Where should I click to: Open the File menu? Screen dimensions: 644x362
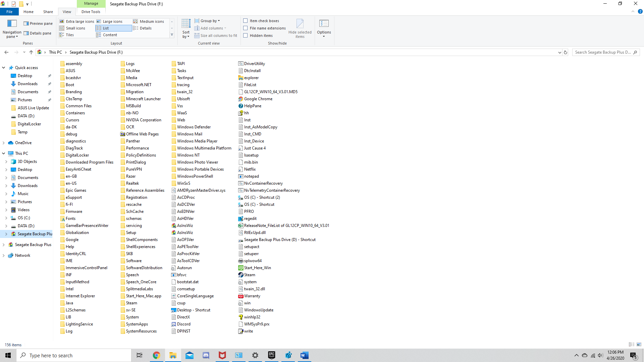pos(9,12)
